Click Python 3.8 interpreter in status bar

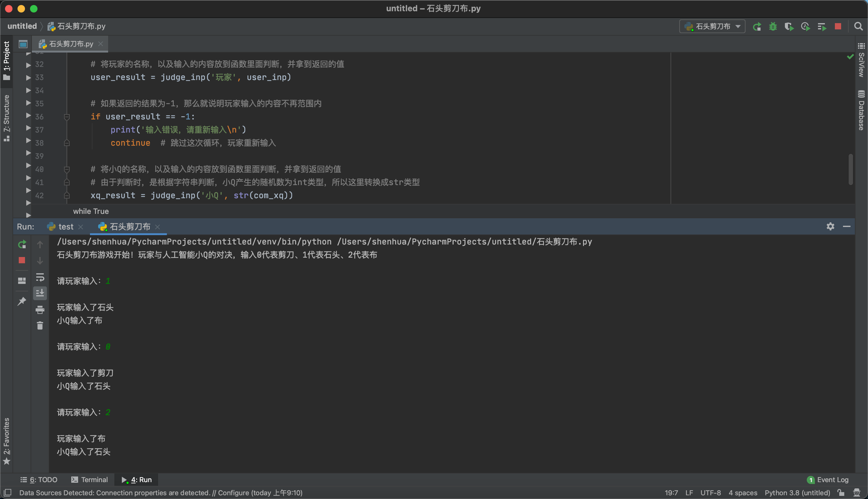point(797,493)
